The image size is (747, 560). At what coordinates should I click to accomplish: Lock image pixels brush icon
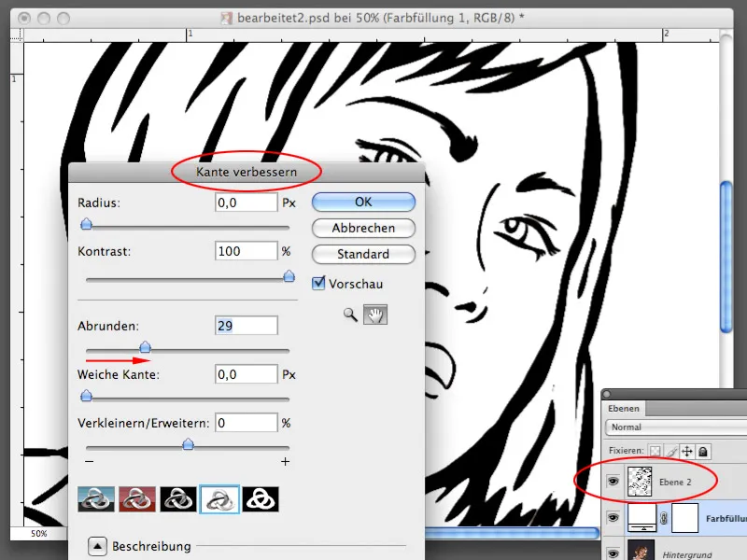click(671, 451)
